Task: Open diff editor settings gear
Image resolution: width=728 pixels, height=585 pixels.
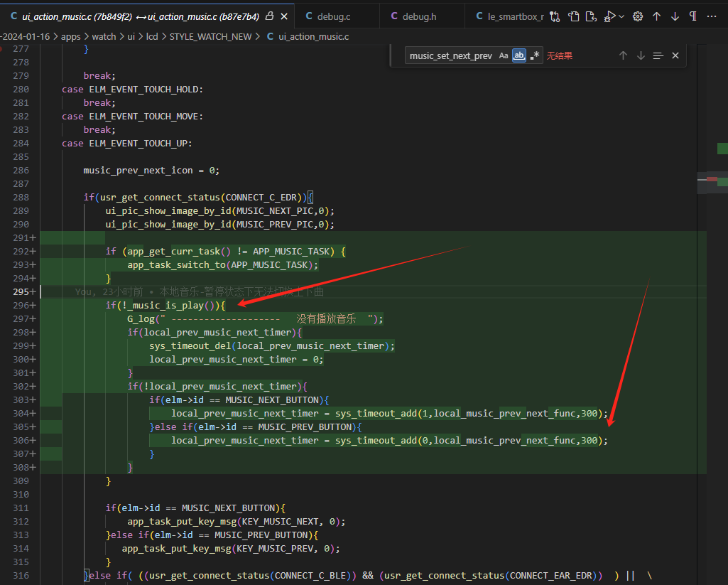Action: 638,17
